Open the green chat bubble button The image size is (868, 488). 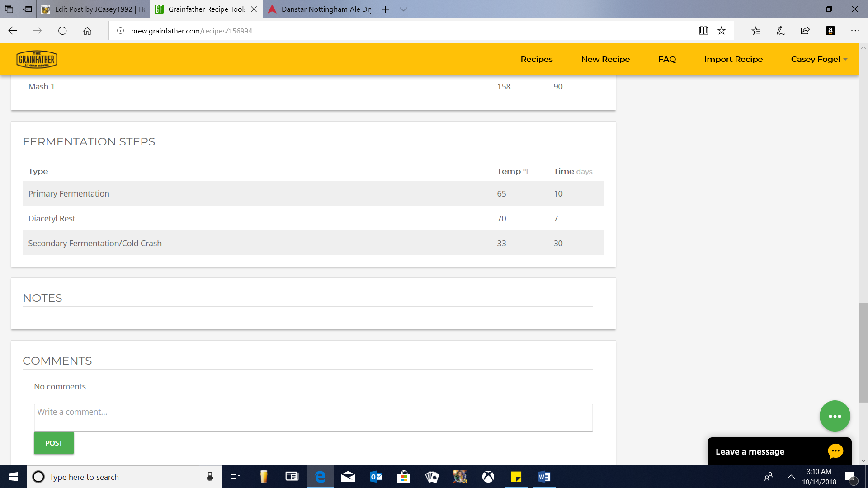coord(835,416)
